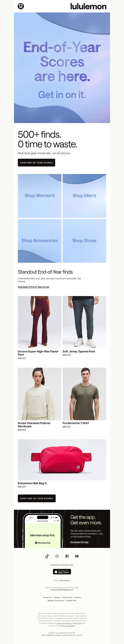Click the lululemon wordmark header
The height and width of the screenshot is (644, 124).
[88, 6]
